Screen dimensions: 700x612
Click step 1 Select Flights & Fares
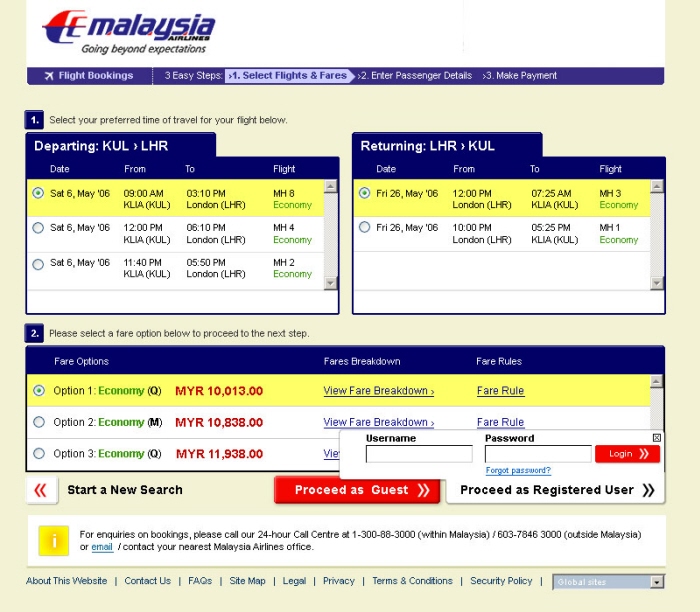[x=288, y=76]
